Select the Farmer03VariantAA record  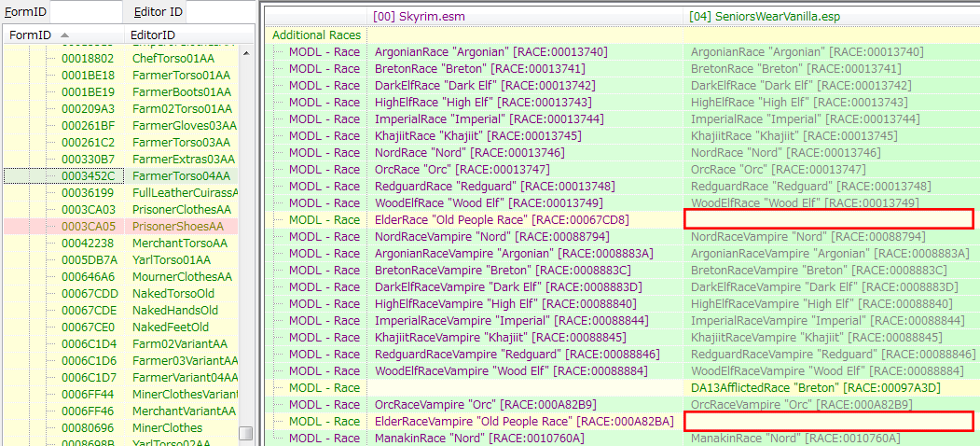185,361
